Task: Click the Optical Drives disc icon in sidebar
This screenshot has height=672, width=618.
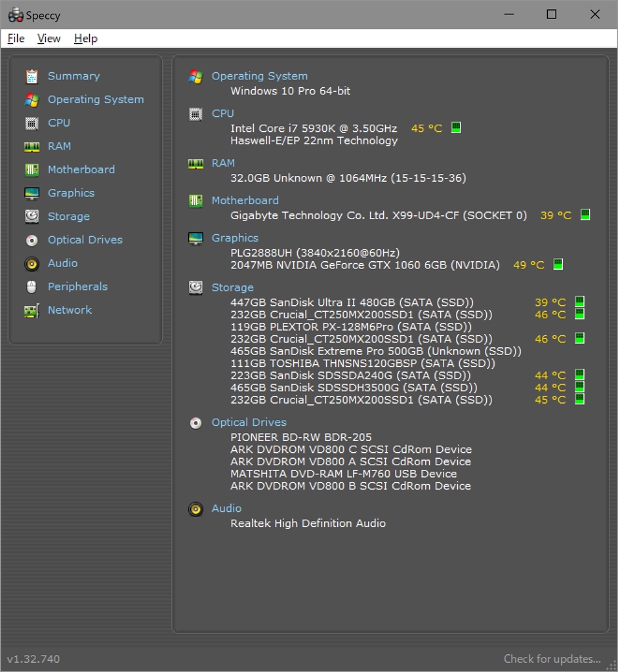Action: click(31, 240)
